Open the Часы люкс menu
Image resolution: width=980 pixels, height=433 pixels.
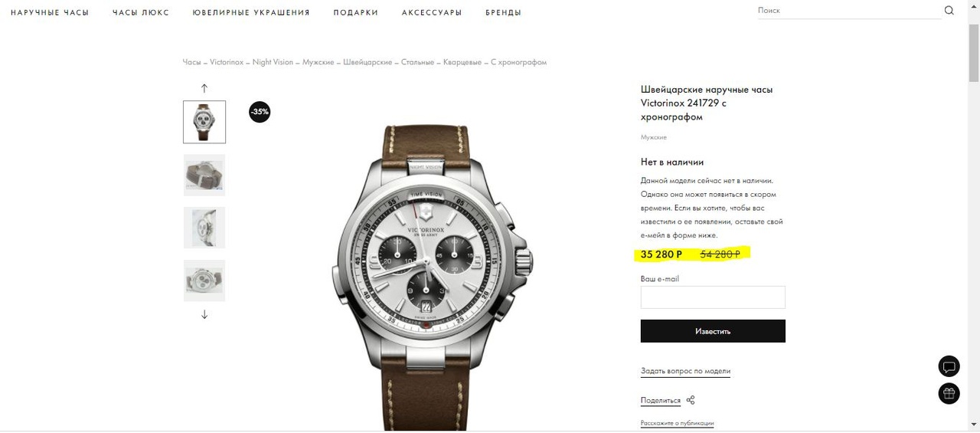click(141, 13)
